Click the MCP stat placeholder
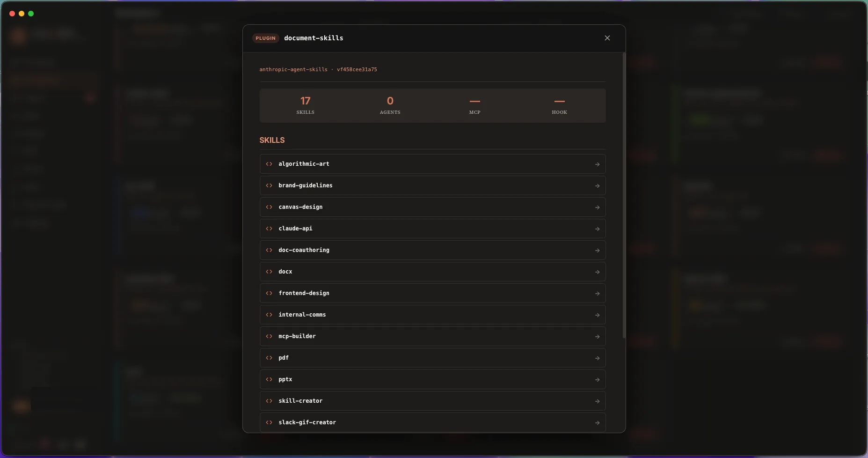The width and height of the screenshot is (868, 458). [474, 106]
